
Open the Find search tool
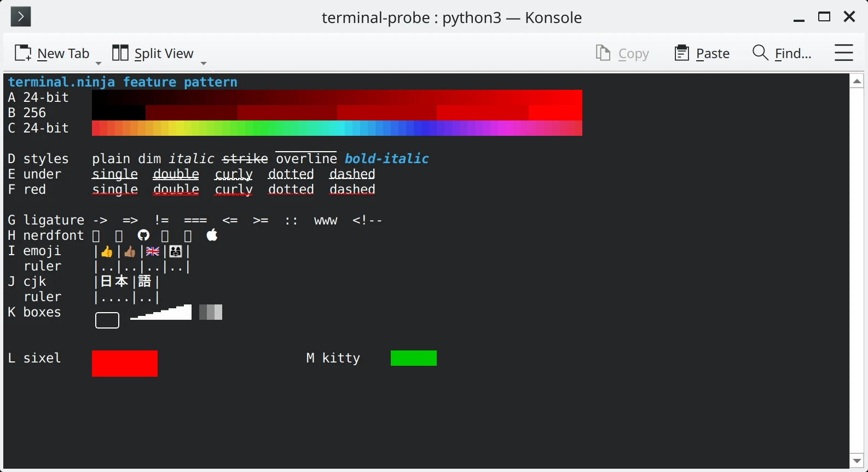pos(782,53)
